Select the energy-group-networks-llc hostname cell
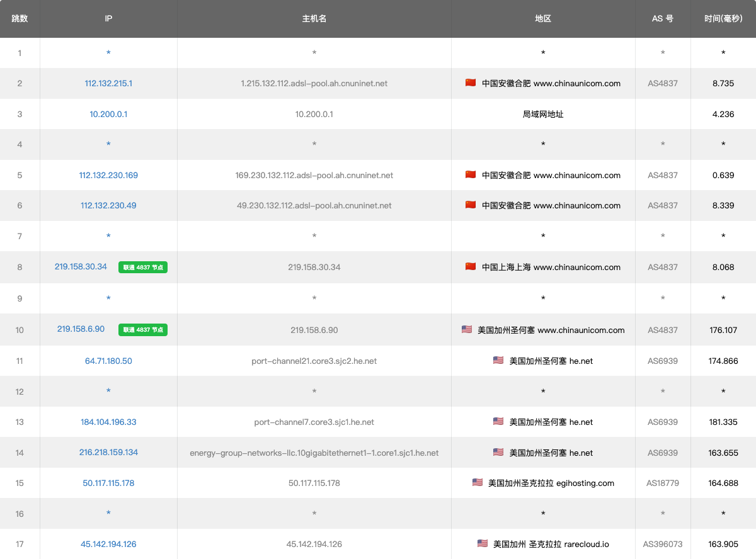The width and height of the screenshot is (756, 559). click(314, 453)
